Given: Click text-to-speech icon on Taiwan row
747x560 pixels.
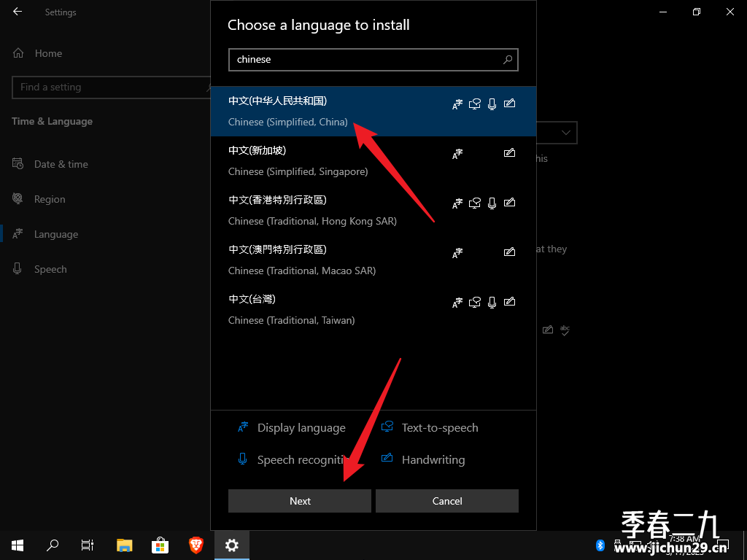Looking at the screenshot, I should coord(474,302).
